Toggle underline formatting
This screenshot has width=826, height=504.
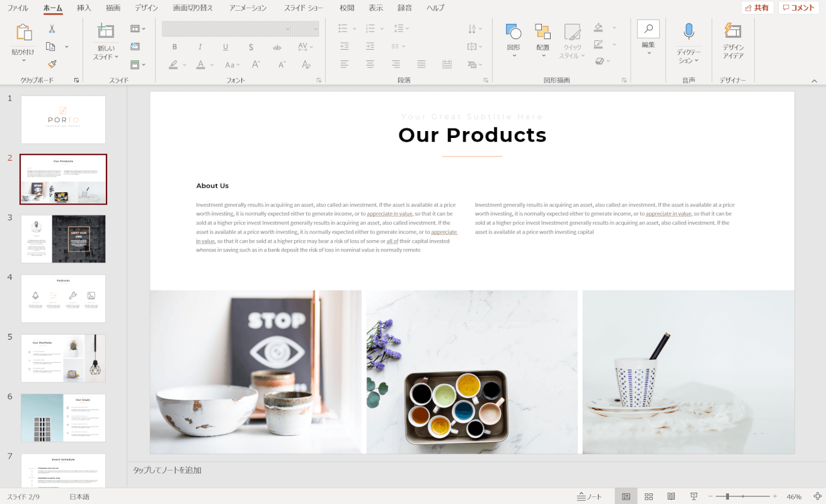(226, 47)
